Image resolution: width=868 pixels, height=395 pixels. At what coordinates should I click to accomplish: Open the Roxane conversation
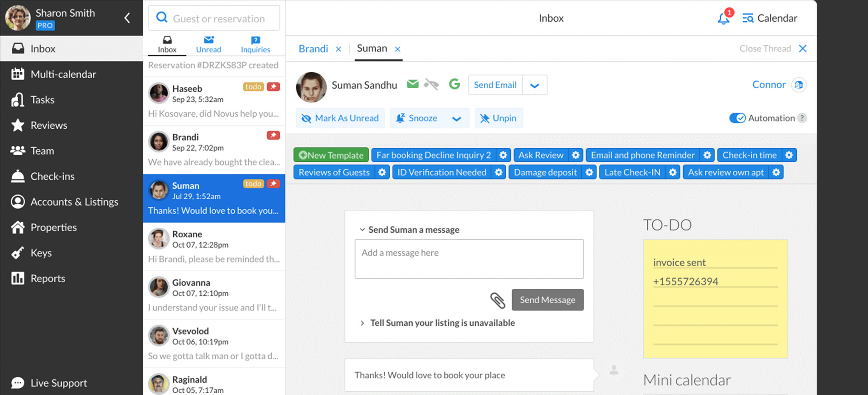pos(214,247)
